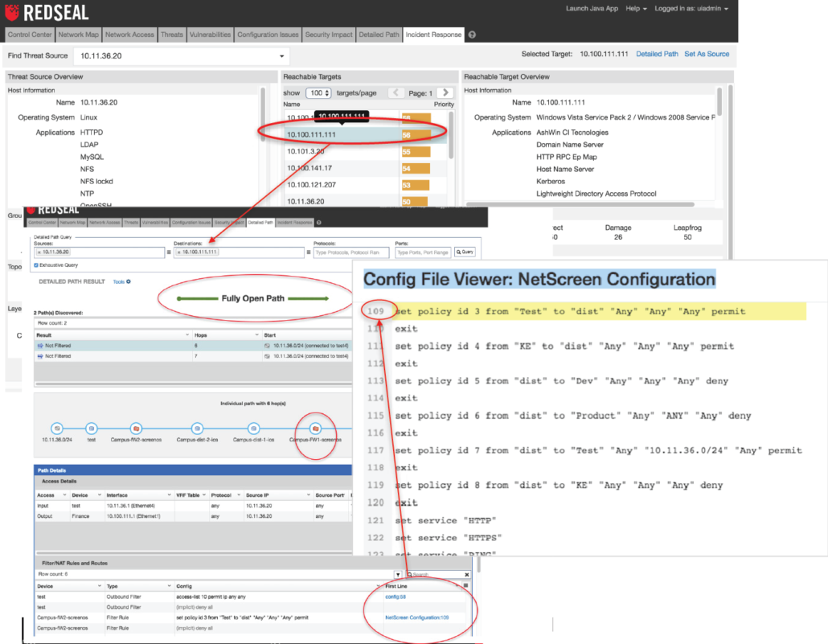Screen dimensions: 828x644
Task: Click the Launch Java App link
Action: [592, 9]
